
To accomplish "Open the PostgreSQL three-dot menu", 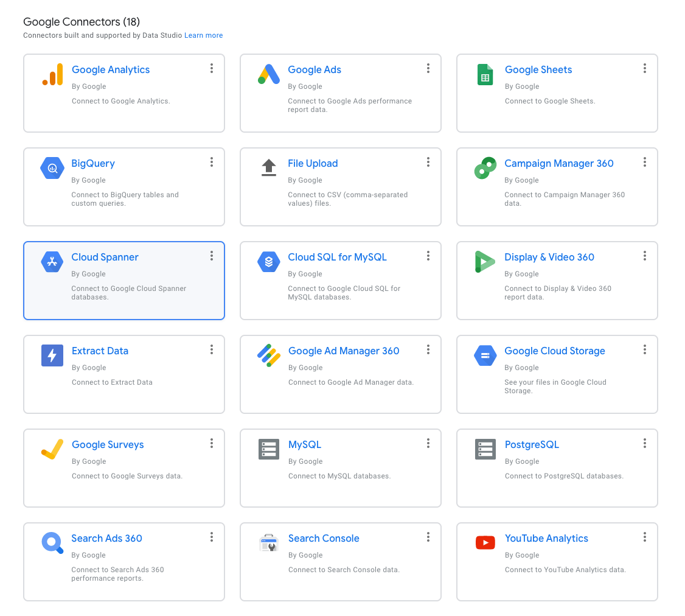I will [645, 443].
